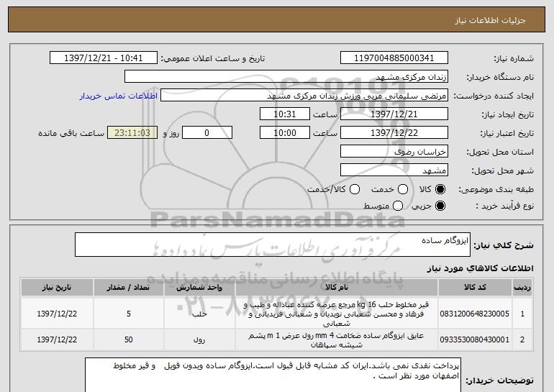
Task: Click the creation time field 10:31
Action: [285, 114]
